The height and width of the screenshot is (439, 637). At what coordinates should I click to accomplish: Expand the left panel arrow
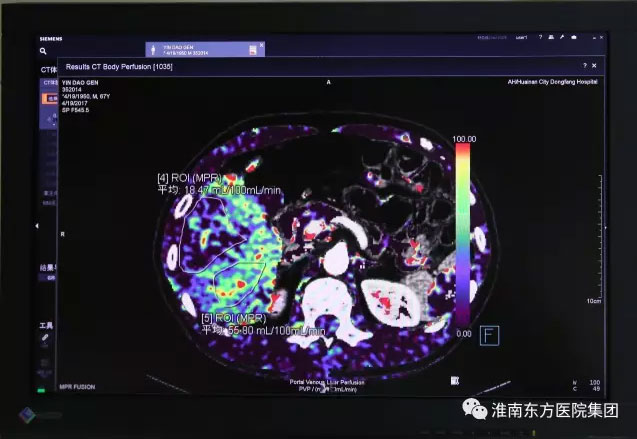(x=36, y=225)
